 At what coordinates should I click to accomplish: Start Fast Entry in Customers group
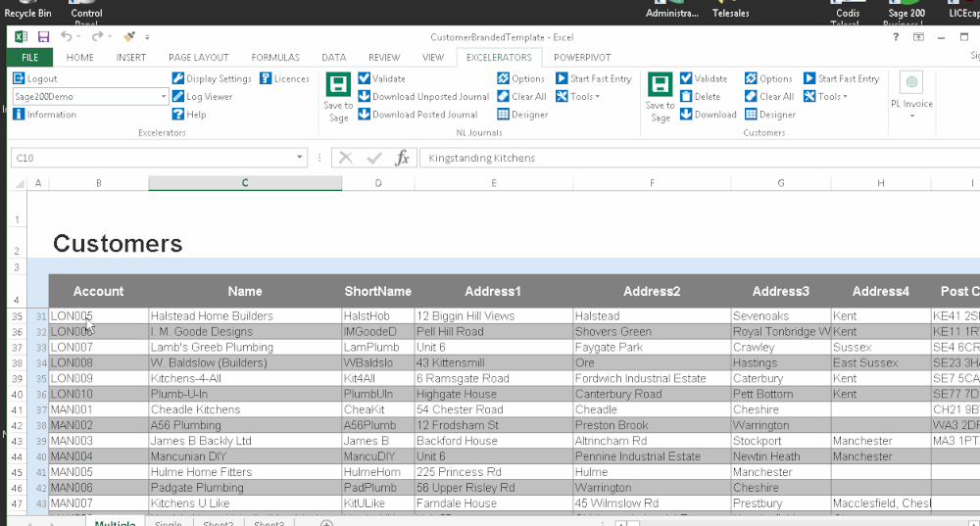842,78
